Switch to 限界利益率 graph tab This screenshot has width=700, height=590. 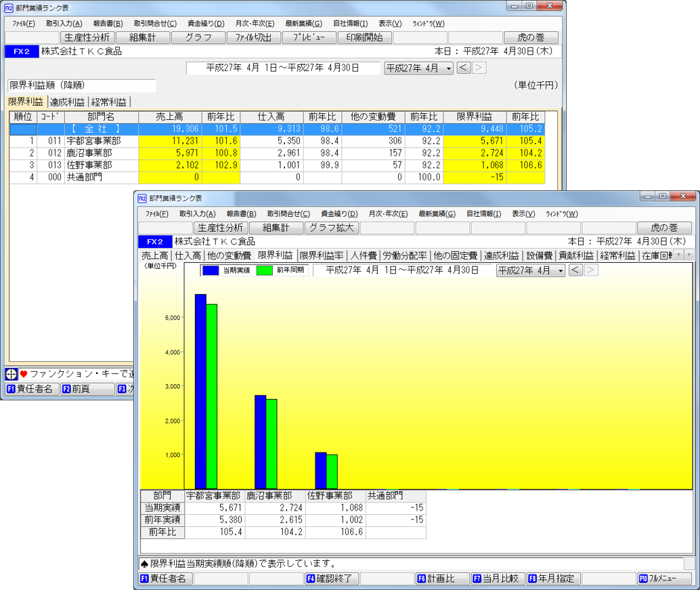coord(322,256)
